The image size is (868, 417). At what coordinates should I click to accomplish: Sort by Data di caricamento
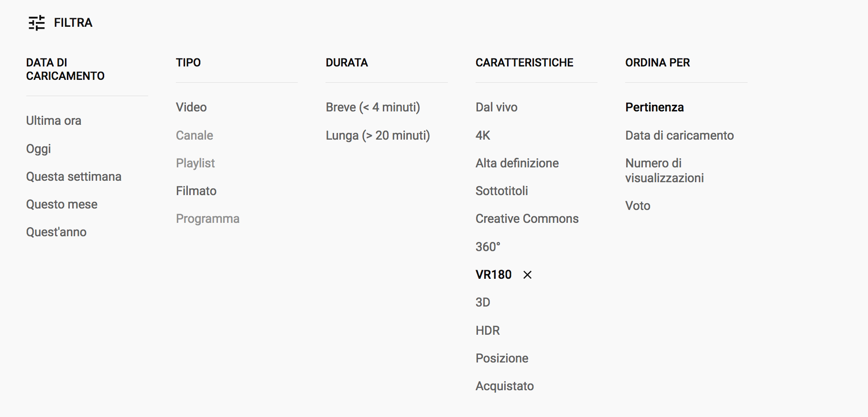(679, 135)
